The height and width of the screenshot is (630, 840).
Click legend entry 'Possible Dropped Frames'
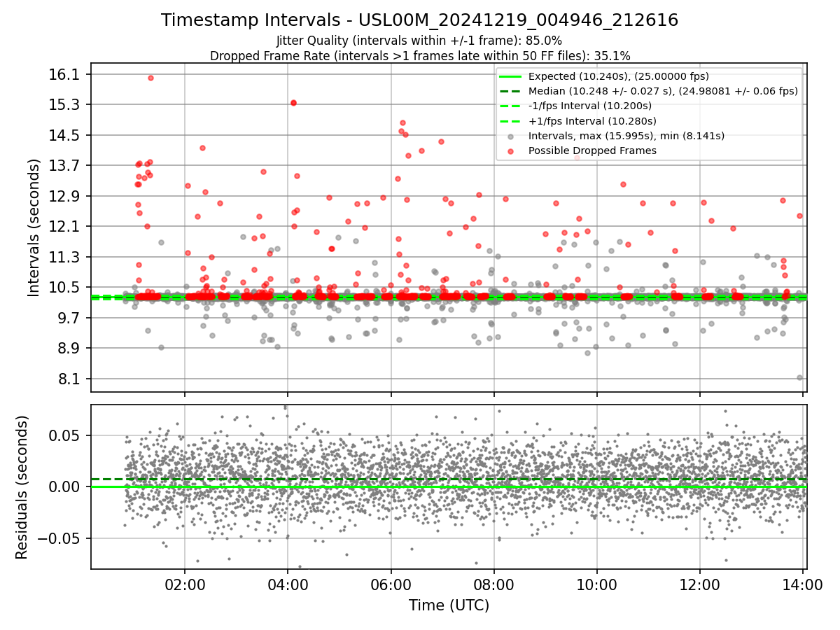point(592,150)
